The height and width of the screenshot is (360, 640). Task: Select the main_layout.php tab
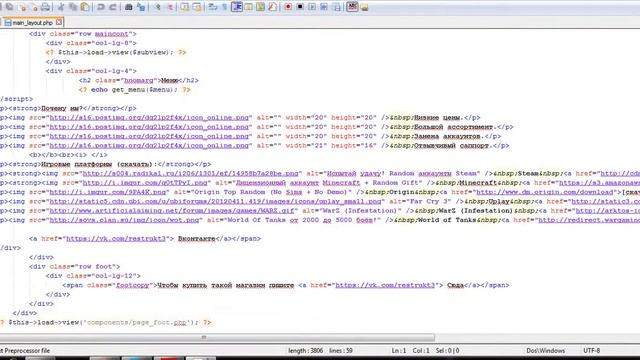pyautogui.click(x=32, y=23)
